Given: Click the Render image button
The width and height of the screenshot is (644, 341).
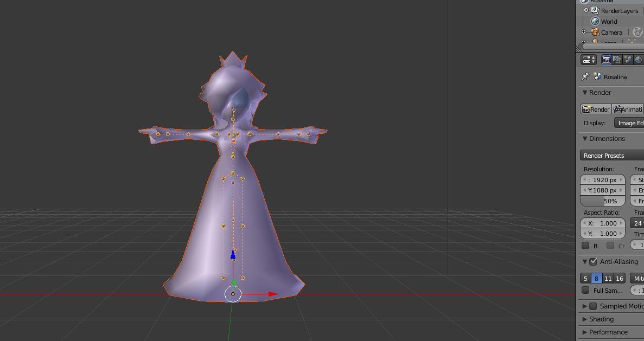Looking at the screenshot, I should 596,109.
